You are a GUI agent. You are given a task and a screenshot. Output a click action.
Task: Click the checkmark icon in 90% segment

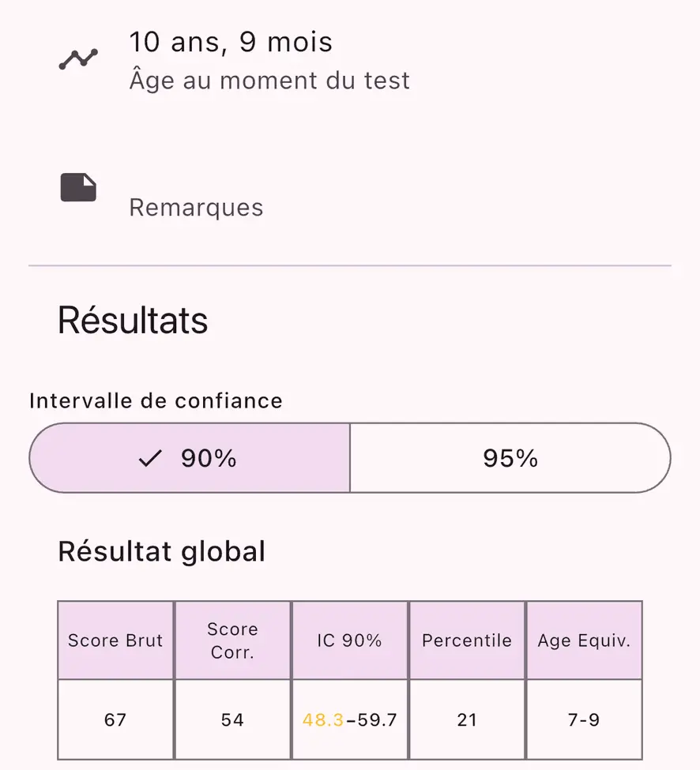click(150, 458)
